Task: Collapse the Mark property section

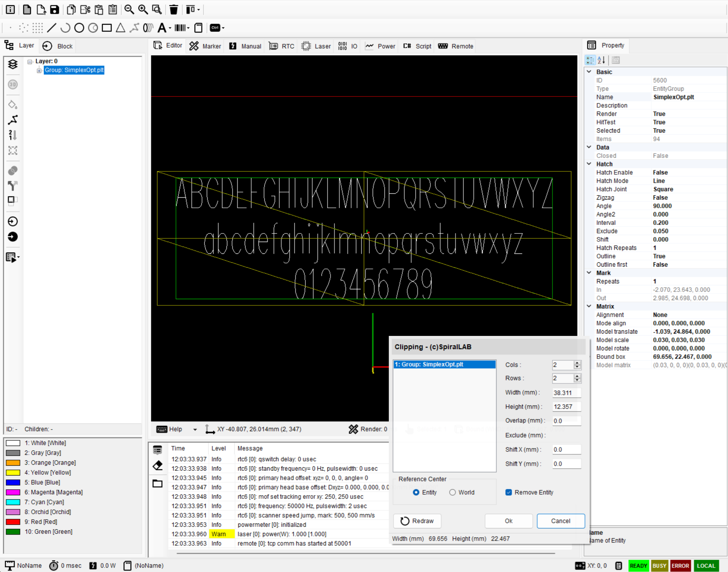Action: point(589,273)
